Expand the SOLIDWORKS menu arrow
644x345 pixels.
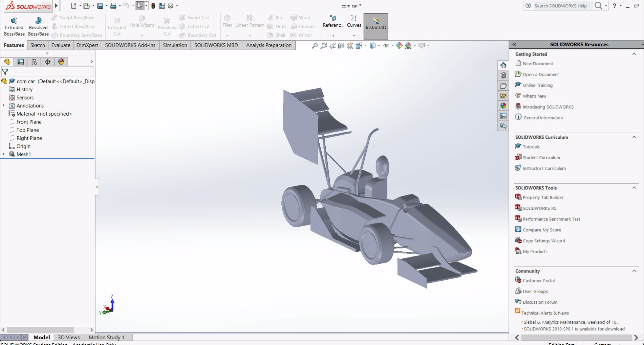[56, 5]
